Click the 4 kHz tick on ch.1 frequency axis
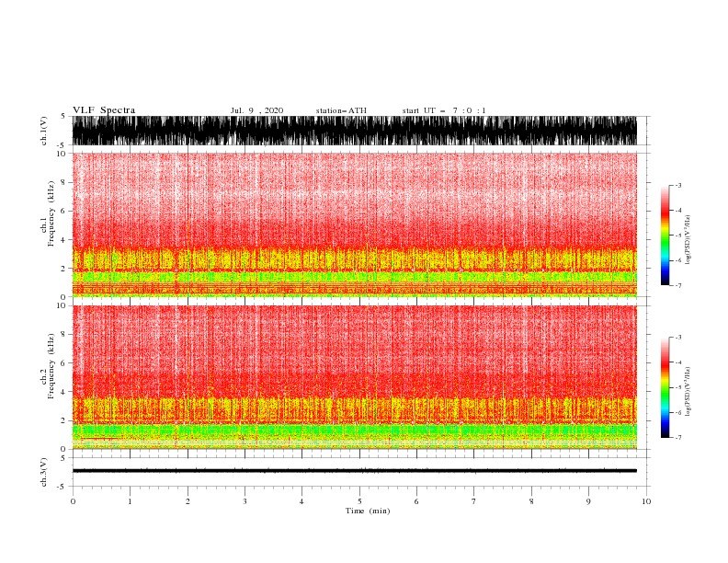This screenshot has width=728, height=563. tap(63, 240)
